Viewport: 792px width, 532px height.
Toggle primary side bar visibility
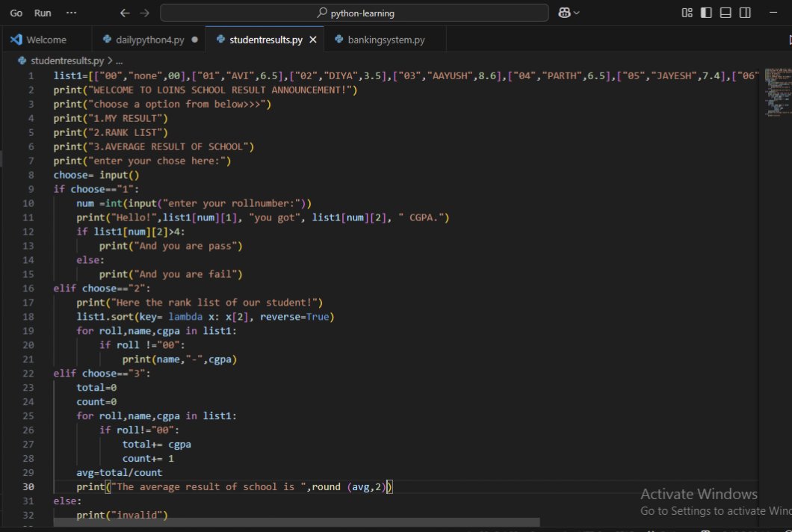coord(706,13)
